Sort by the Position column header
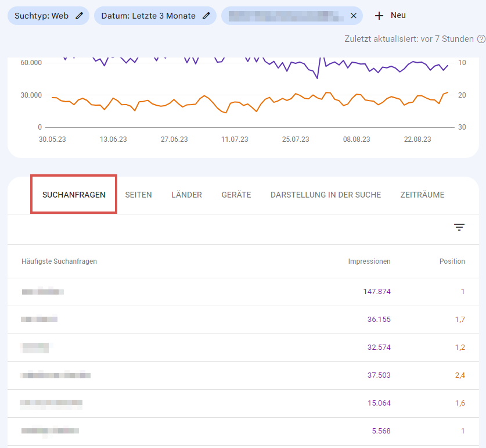 [x=452, y=261]
